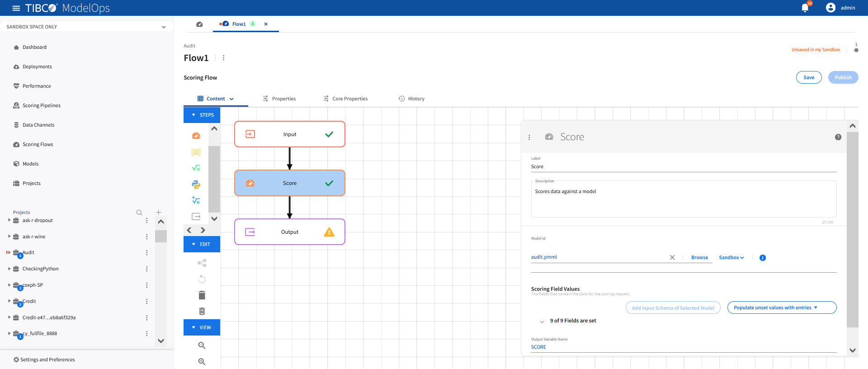Select the Python step icon in Steps palette
Image resolution: width=868 pixels, height=369 pixels.
196,184
